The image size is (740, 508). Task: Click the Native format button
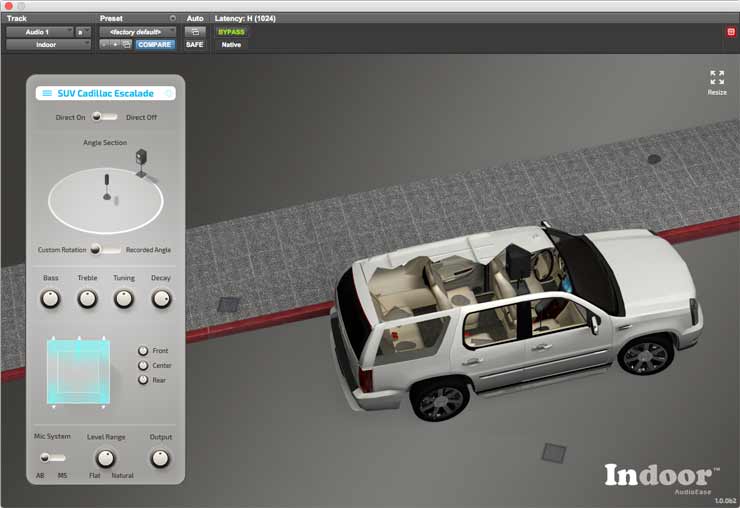pos(231,44)
